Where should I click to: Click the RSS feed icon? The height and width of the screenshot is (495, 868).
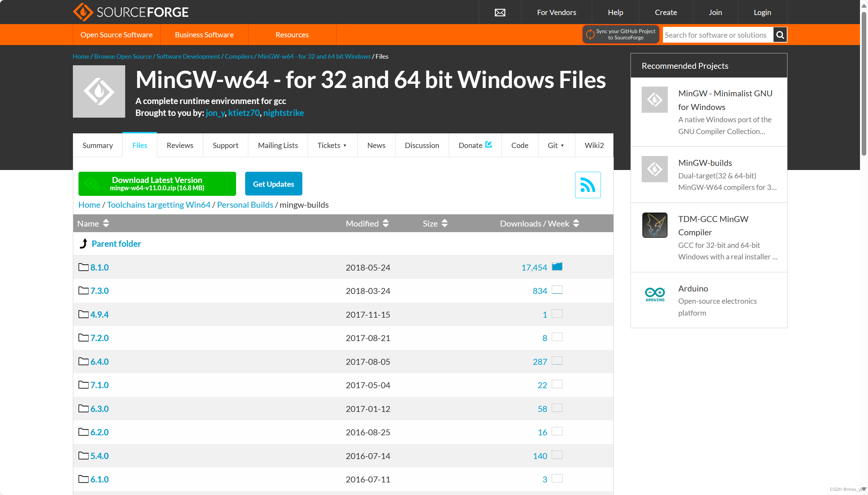[x=588, y=185]
